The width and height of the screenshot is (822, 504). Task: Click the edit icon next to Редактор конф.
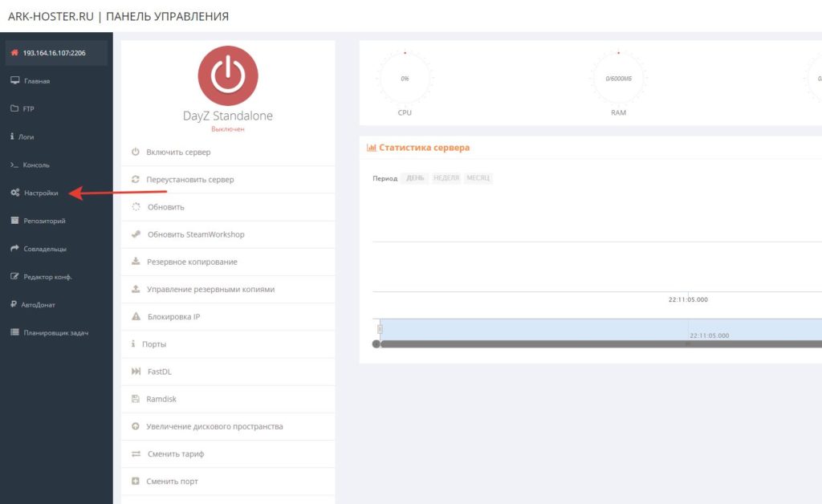(14, 276)
